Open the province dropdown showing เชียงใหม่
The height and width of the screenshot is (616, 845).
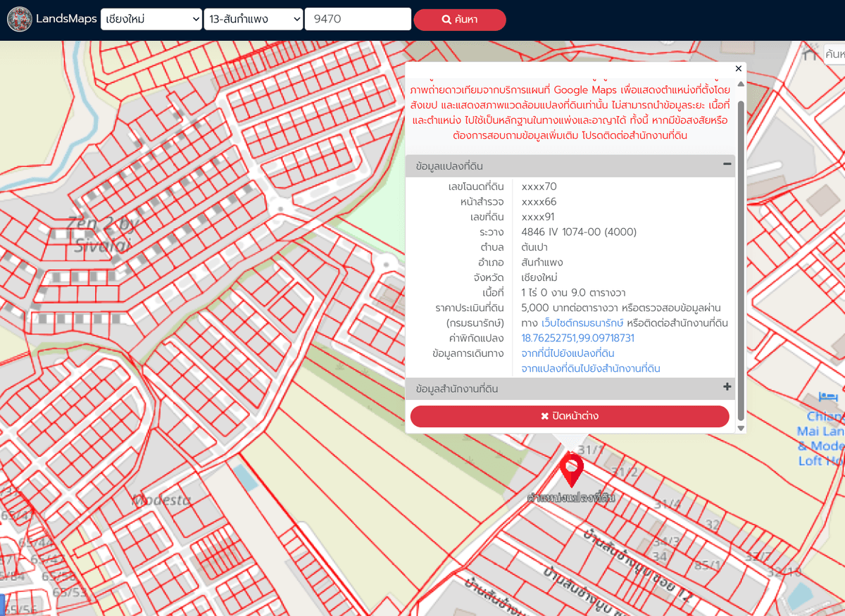click(151, 19)
